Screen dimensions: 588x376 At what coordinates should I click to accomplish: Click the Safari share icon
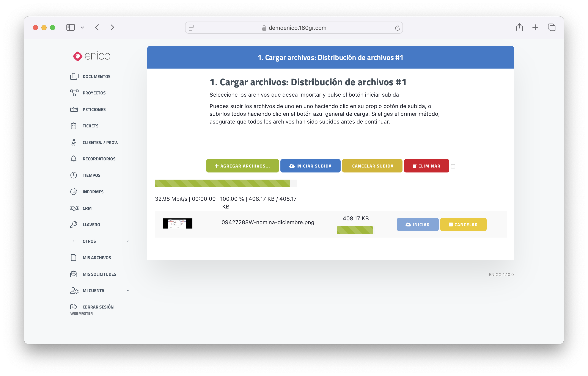[x=519, y=27]
